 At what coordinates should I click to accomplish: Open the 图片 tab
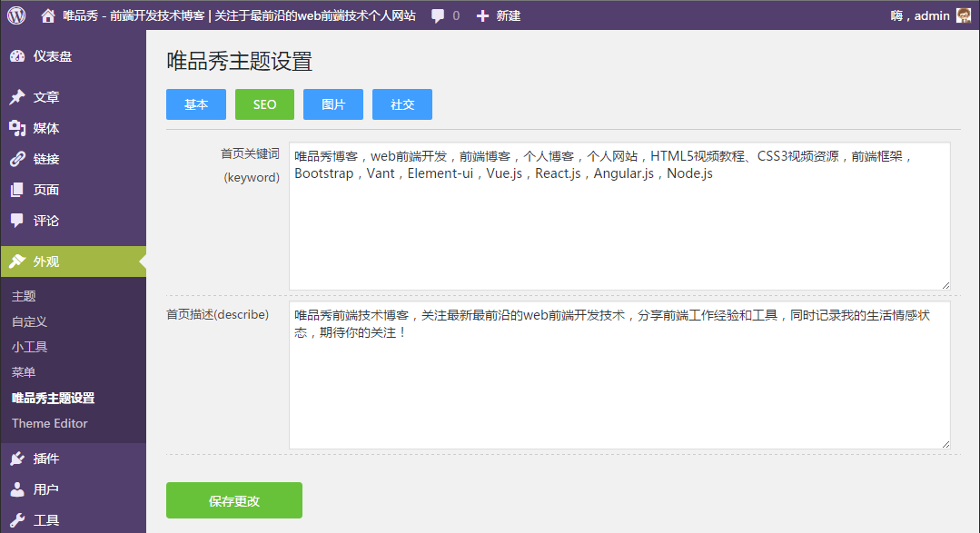(x=332, y=104)
